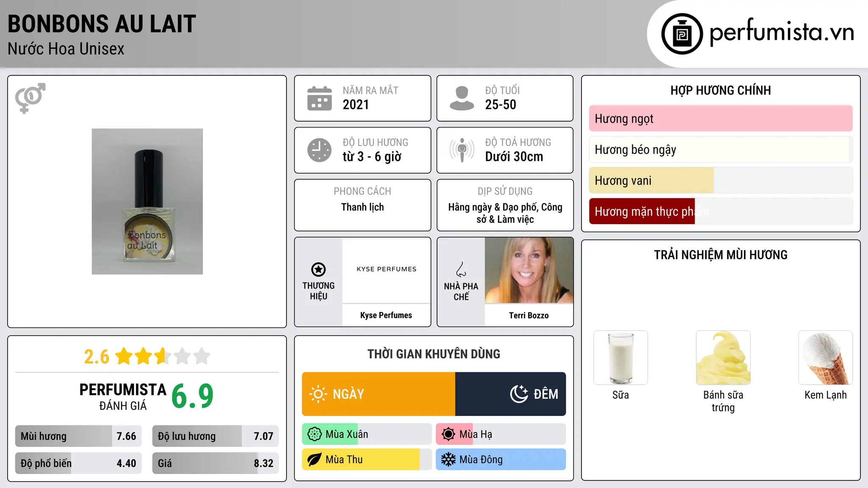Click the green 6.9 Perfumista score

click(x=192, y=396)
